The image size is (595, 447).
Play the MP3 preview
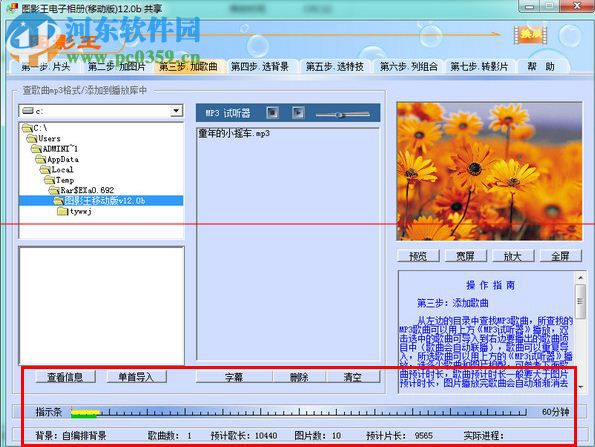pyautogui.click(x=298, y=113)
